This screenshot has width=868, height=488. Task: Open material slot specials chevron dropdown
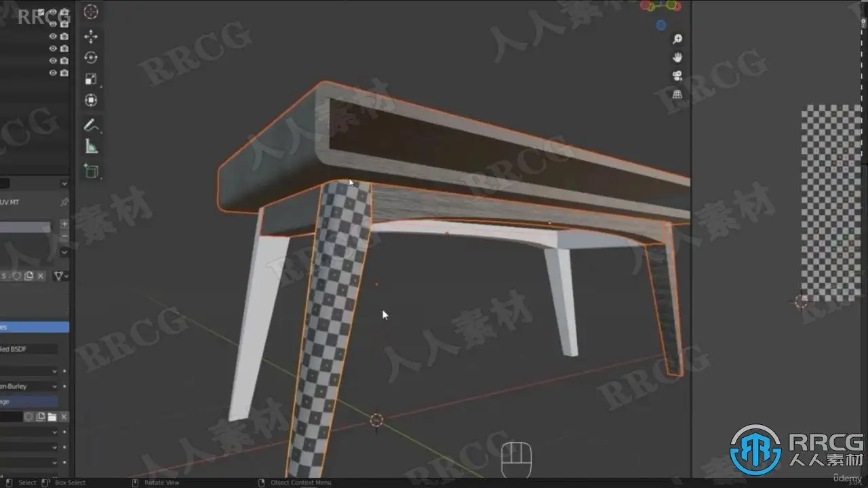coord(64,252)
